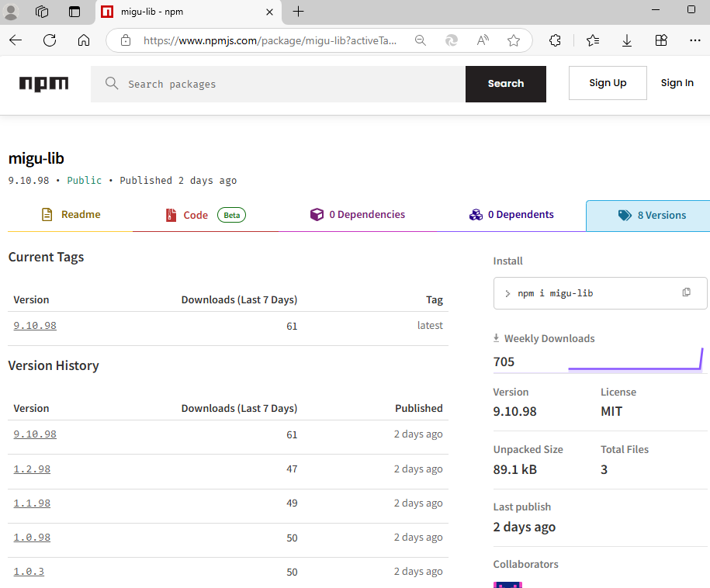Click the search magnifier icon in npm search
Screen dimensions: 710x588
click(x=112, y=83)
